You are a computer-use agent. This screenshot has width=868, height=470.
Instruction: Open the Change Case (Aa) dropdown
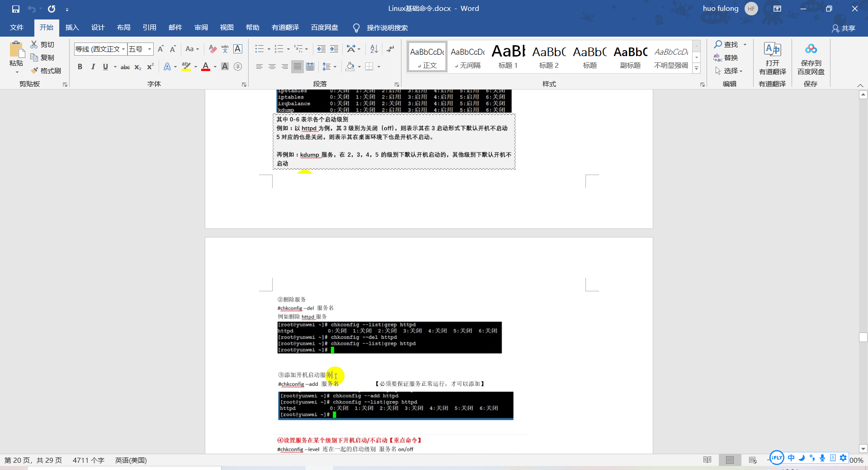[x=192, y=49]
